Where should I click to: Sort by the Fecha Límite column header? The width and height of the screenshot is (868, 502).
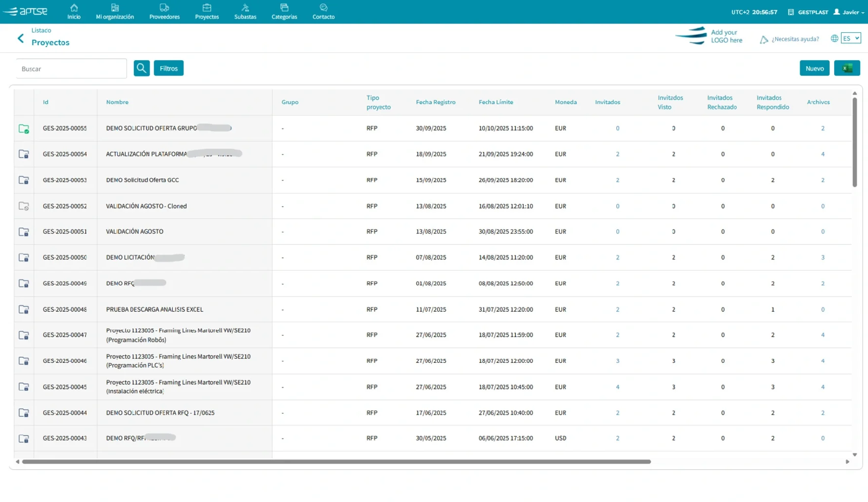click(496, 102)
